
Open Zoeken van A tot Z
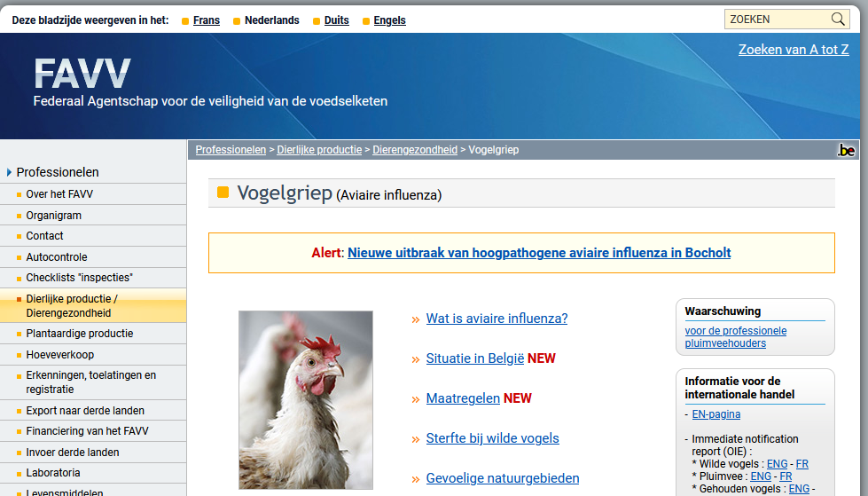click(x=794, y=50)
